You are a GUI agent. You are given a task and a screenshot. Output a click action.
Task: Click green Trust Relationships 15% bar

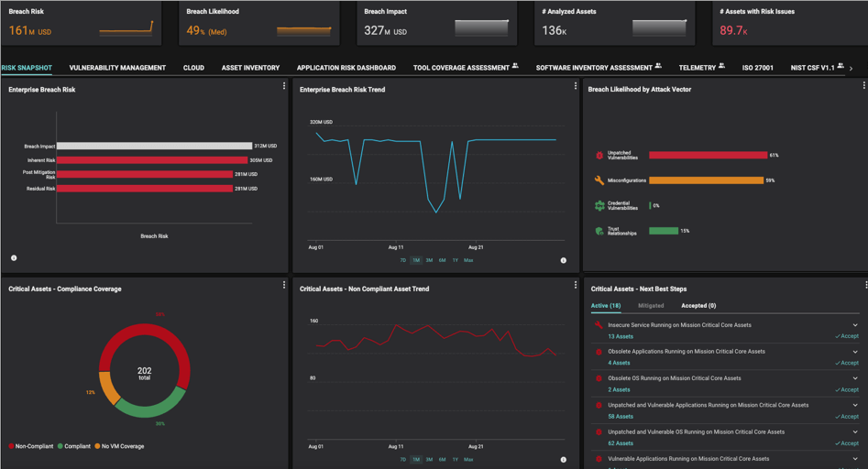[x=664, y=231]
